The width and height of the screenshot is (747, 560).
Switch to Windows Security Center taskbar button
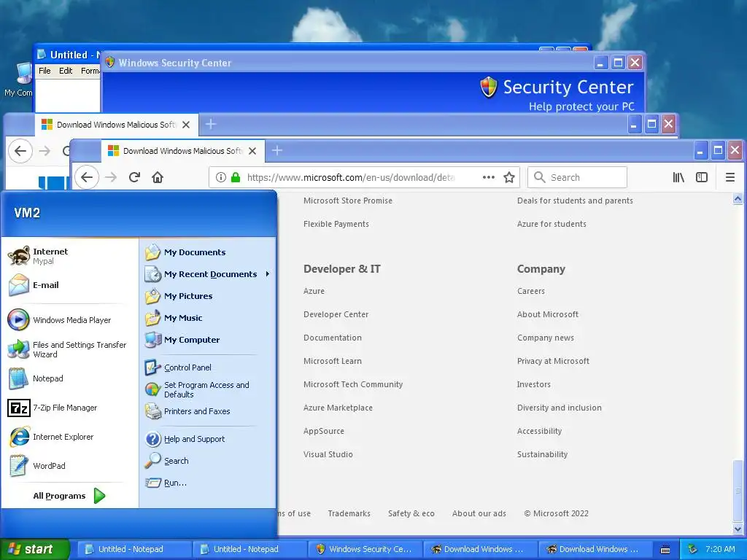click(365, 549)
